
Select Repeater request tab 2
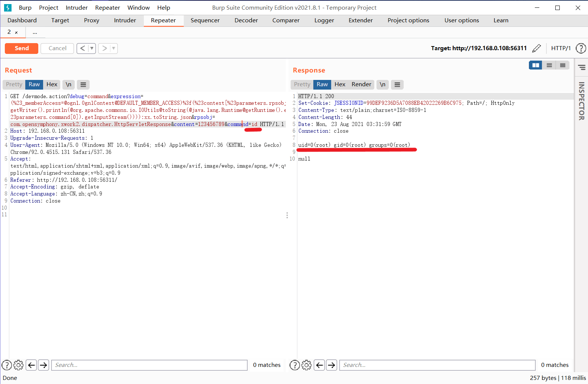tap(9, 32)
